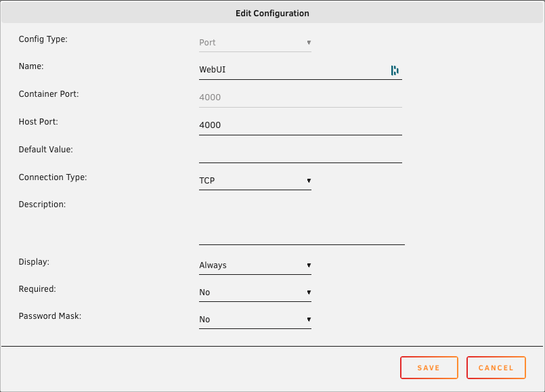
Task: Save the configuration
Action: pos(429,368)
